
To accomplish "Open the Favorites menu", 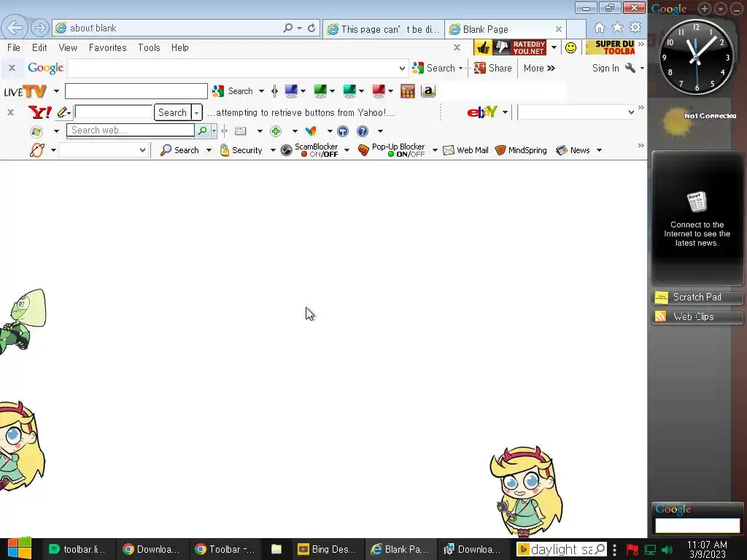I will click(108, 47).
